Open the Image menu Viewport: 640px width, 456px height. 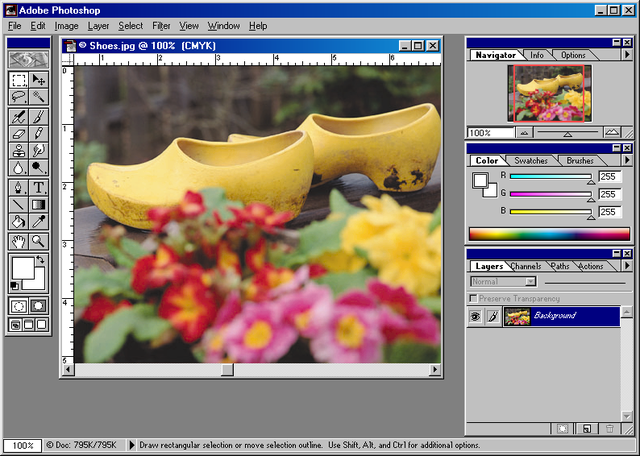click(67, 26)
